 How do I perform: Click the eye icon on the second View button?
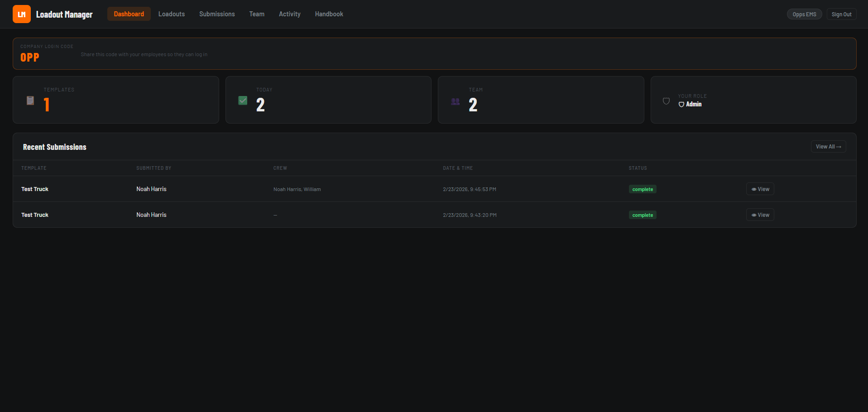pyautogui.click(x=753, y=215)
